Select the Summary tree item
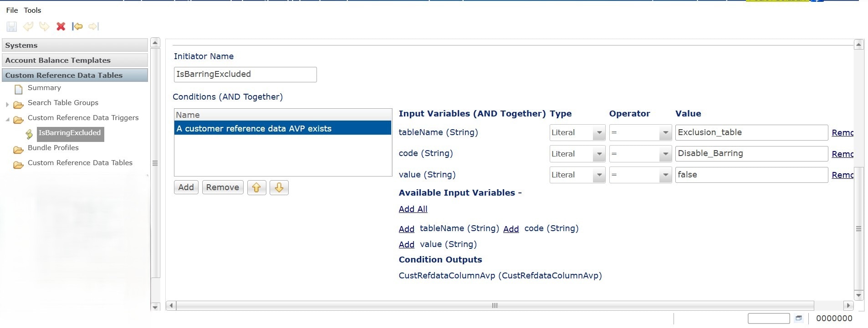The height and width of the screenshot is (328, 868). (x=44, y=88)
